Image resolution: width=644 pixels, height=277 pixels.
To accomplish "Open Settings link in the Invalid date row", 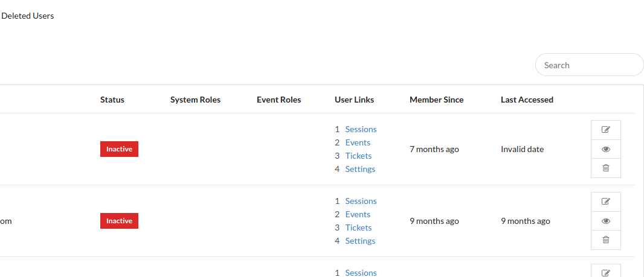I will click(360, 169).
